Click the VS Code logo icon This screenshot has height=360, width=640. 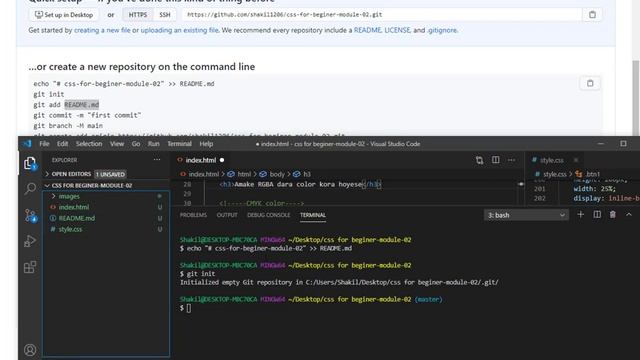pyautogui.click(x=27, y=144)
